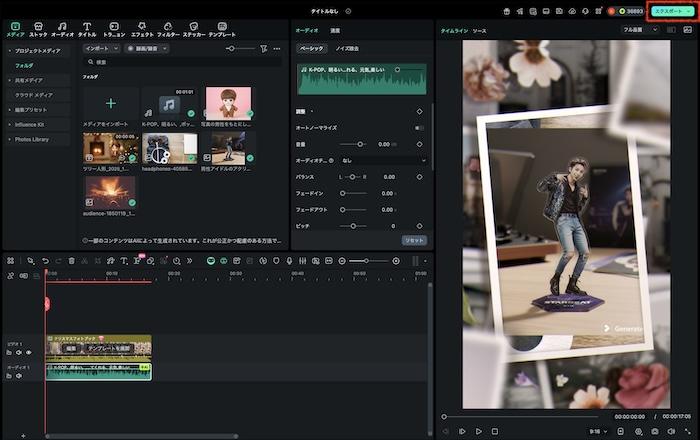Toggle the オートノーマライズ switch

click(419, 127)
